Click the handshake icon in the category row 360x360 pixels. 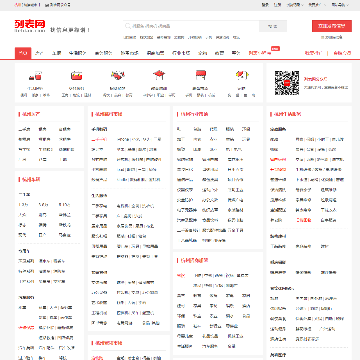point(117,76)
